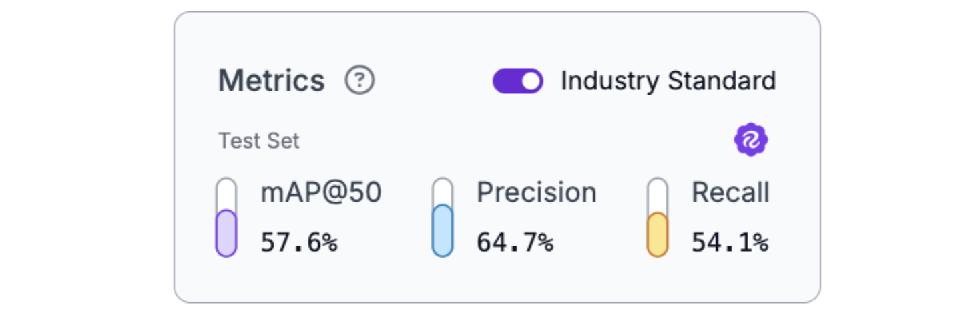Select the 64.7% precision value
Viewport: 980px width, 311px height.
[515, 242]
